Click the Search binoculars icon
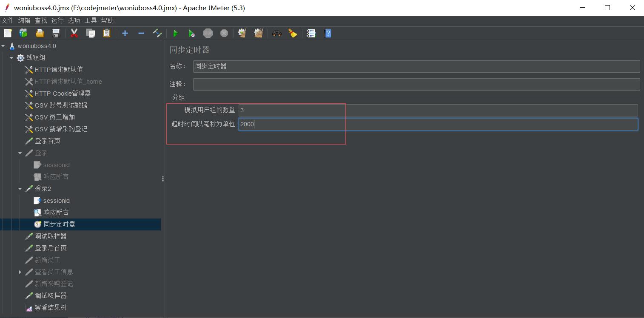The image size is (644, 318). click(x=277, y=33)
